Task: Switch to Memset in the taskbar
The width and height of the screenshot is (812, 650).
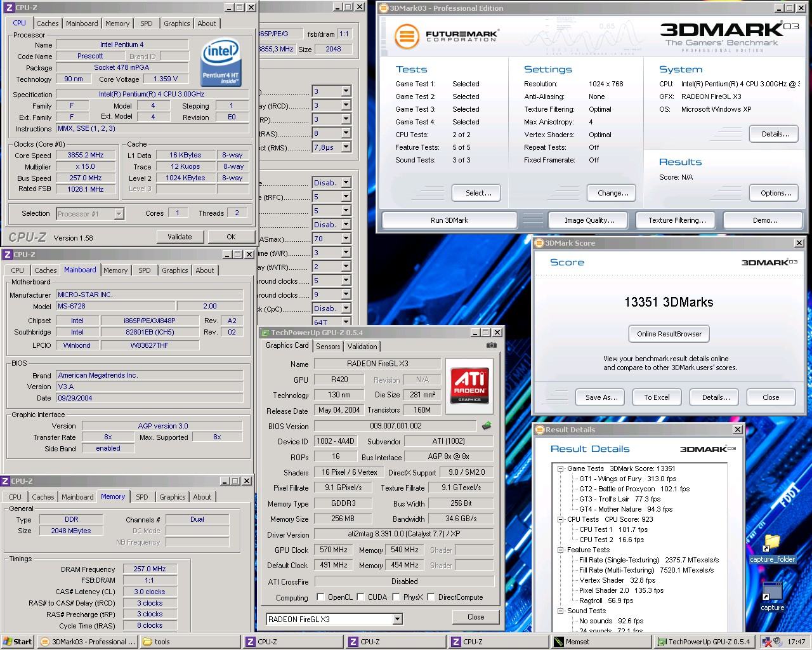Action: pyautogui.click(x=601, y=641)
